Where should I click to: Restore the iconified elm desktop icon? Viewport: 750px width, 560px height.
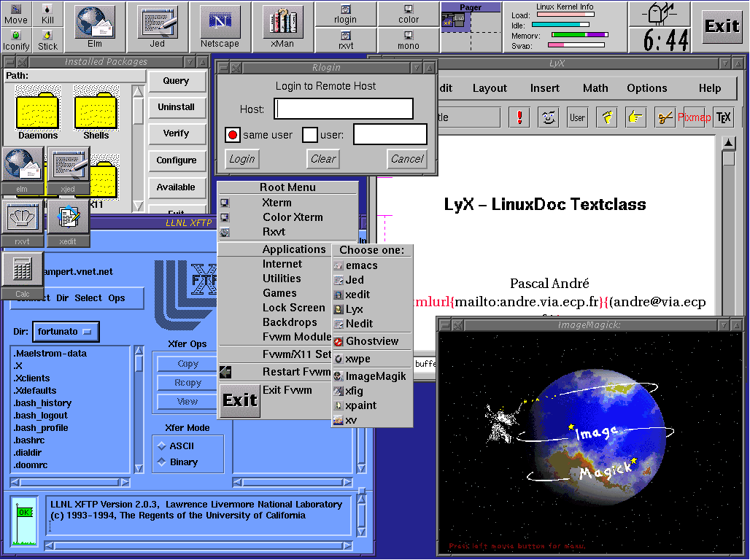pos(22,170)
